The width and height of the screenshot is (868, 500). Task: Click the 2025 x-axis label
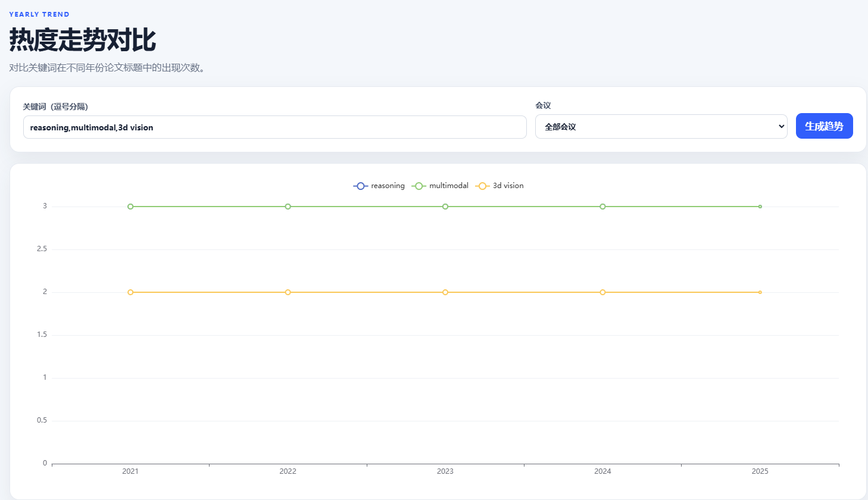pyautogui.click(x=760, y=471)
